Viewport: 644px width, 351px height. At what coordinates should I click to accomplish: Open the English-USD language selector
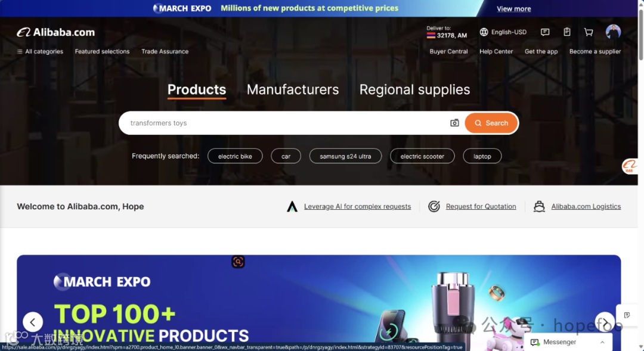[x=503, y=32]
